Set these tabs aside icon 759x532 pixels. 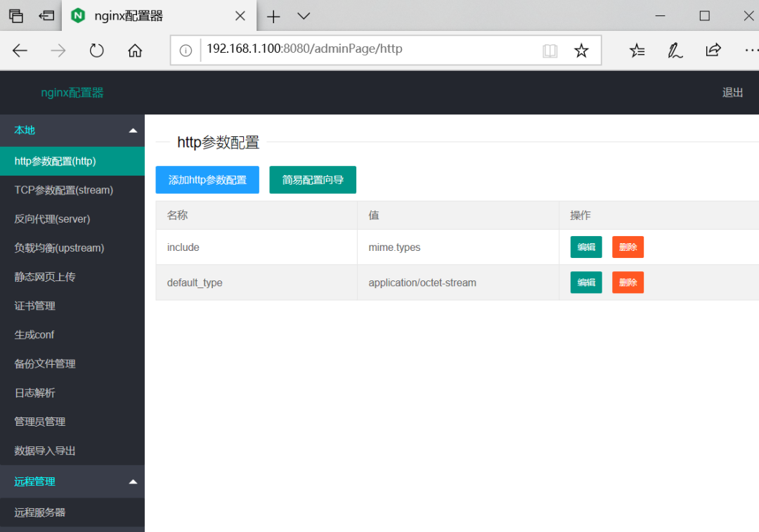(x=46, y=16)
